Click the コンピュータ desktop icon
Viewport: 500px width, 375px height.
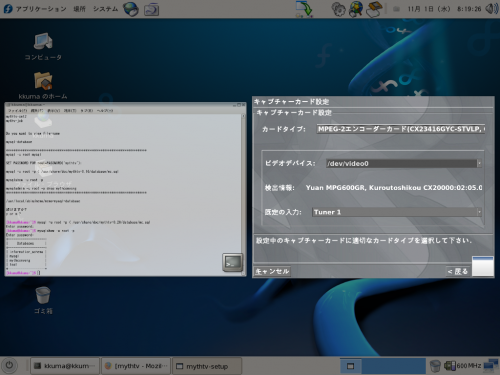pyautogui.click(x=43, y=47)
